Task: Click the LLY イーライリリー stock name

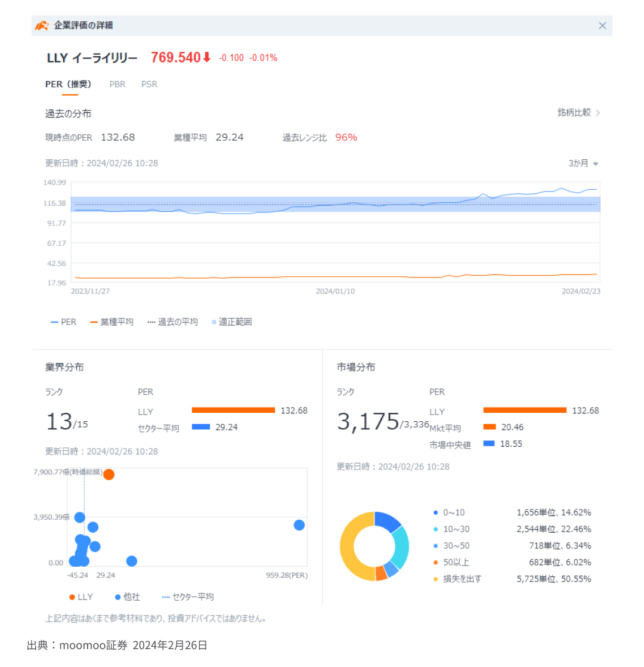Action: 92,58
